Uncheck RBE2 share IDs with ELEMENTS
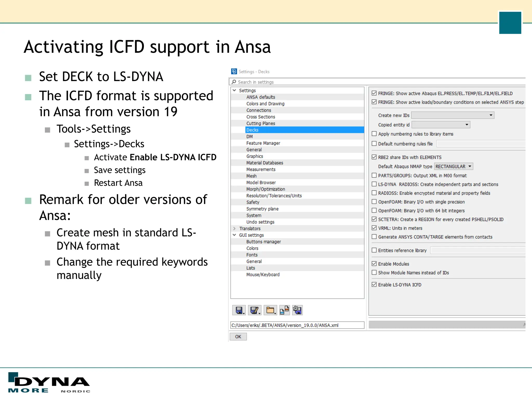 click(x=374, y=157)
